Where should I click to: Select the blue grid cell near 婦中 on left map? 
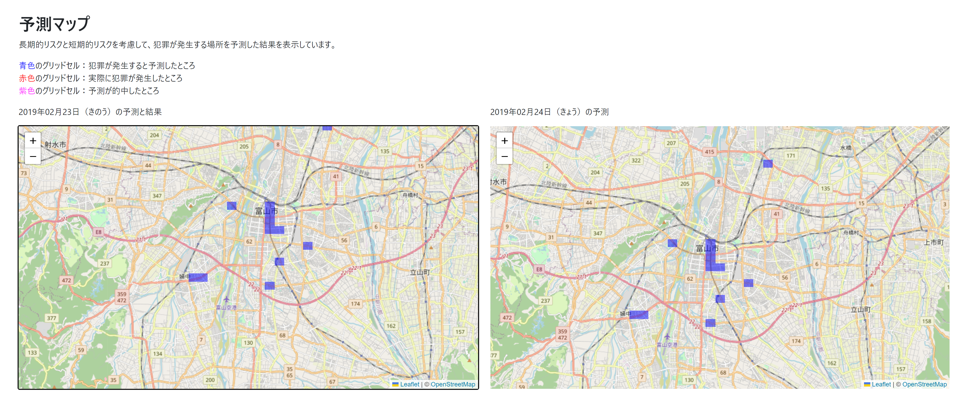click(x=198, y=277)
